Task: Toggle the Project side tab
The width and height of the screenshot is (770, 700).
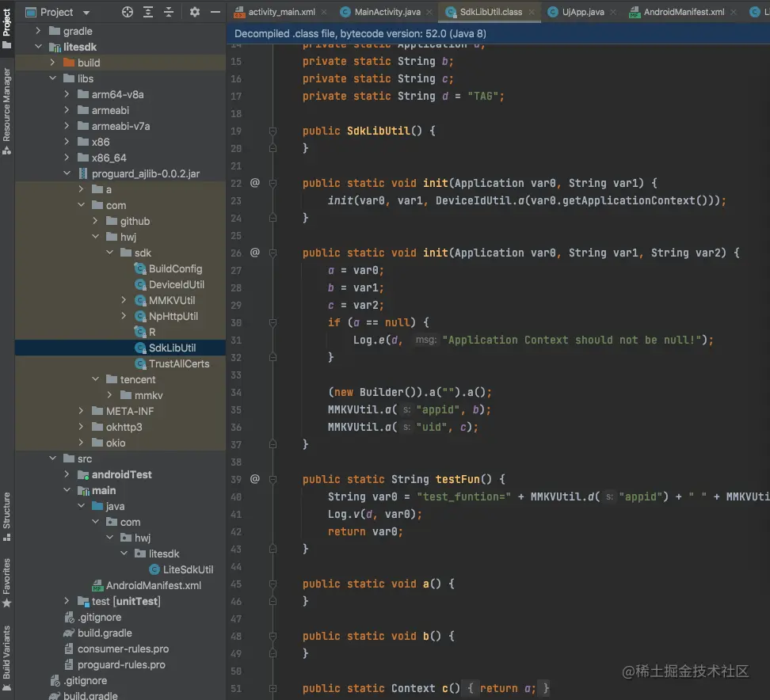Action: 7,29
